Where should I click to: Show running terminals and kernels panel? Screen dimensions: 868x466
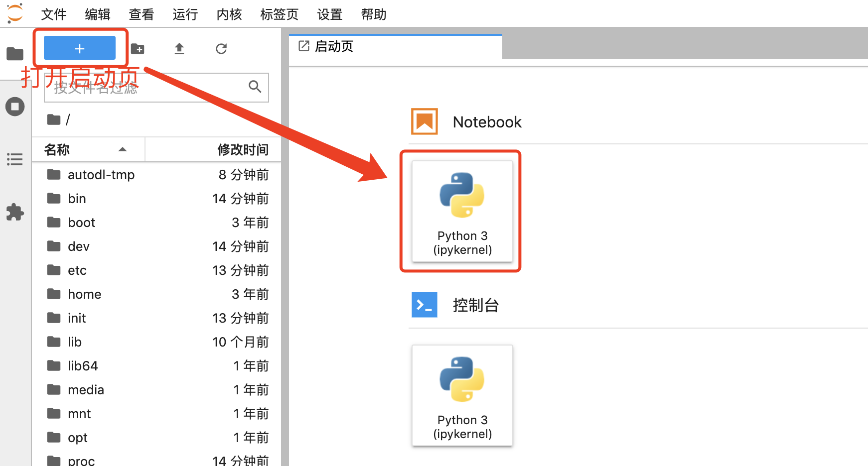(x=14, y=106)
